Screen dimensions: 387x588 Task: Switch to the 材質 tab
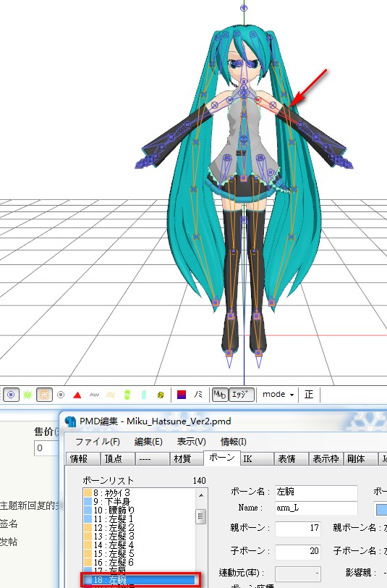pyautogui.click(x=187, y=458)
